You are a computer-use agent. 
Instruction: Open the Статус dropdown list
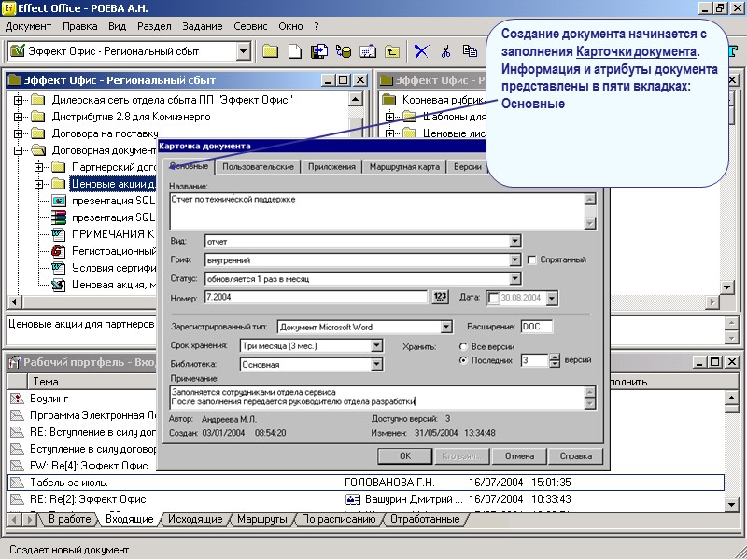click(515, 278)
